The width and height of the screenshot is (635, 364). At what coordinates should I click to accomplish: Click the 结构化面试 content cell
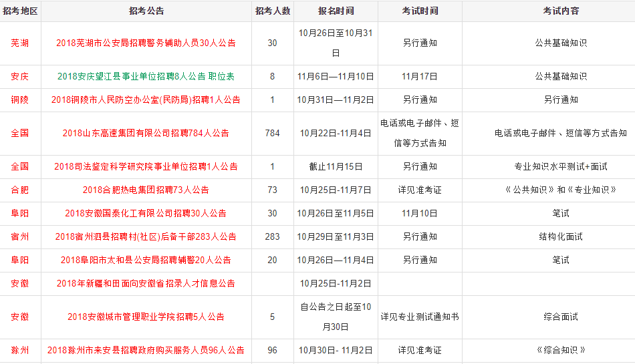(x=561, y=236)
